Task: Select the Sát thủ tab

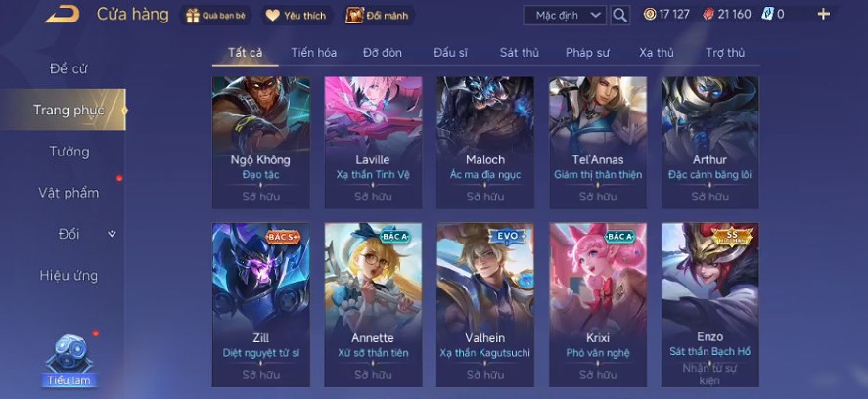Action: [x=520, y=53]
